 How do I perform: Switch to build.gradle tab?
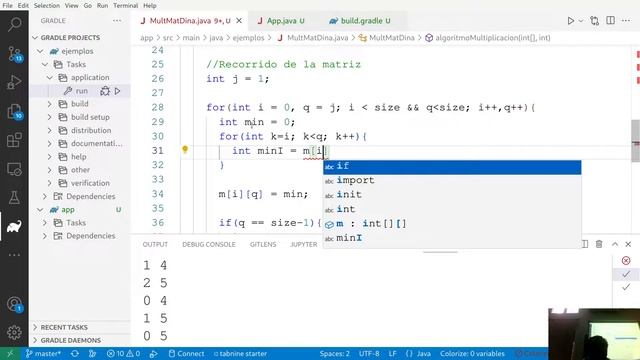pos(360,21)
